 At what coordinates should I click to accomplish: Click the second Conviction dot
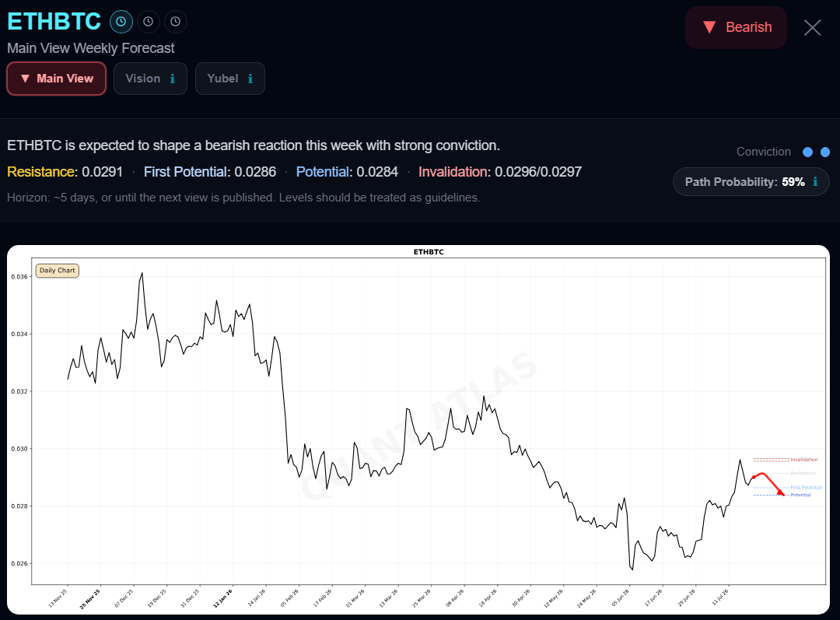tap(825, 152)
